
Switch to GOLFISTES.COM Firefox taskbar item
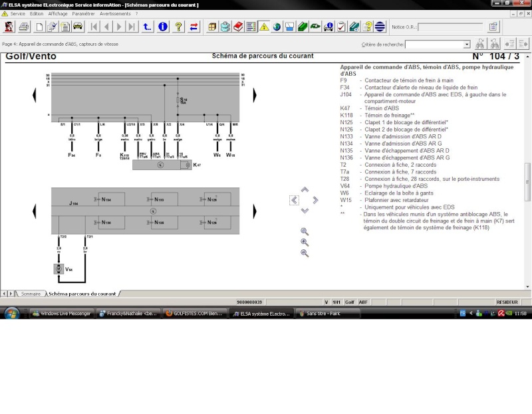[194, 314]
